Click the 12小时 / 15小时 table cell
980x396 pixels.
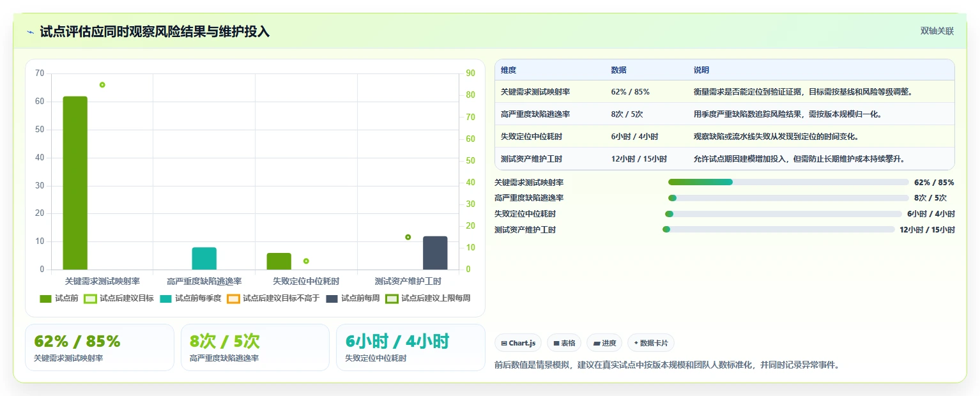click(639, 159)
